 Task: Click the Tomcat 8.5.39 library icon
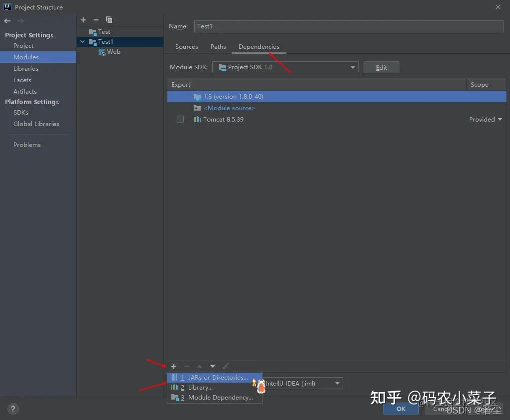click(x=197, y=120)
